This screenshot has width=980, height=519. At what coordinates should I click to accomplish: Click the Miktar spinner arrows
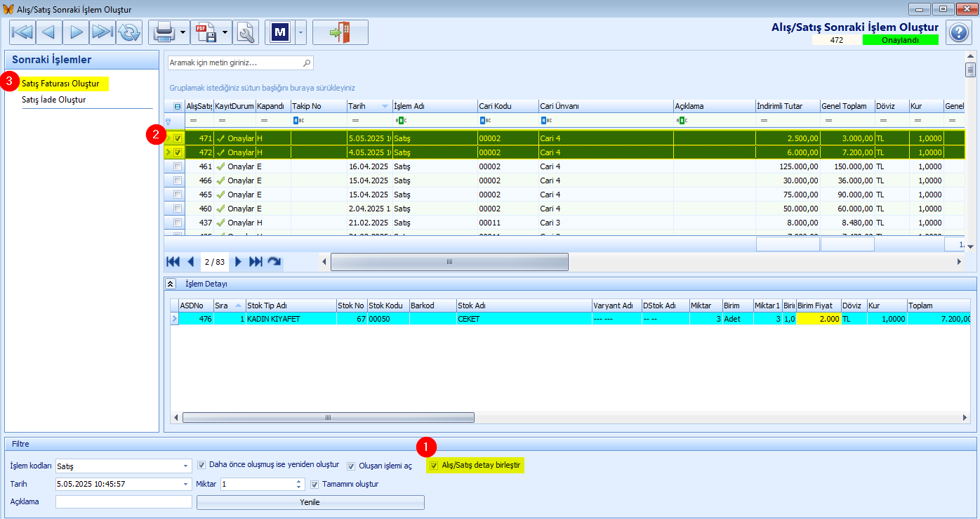click(x=299, y=484)
